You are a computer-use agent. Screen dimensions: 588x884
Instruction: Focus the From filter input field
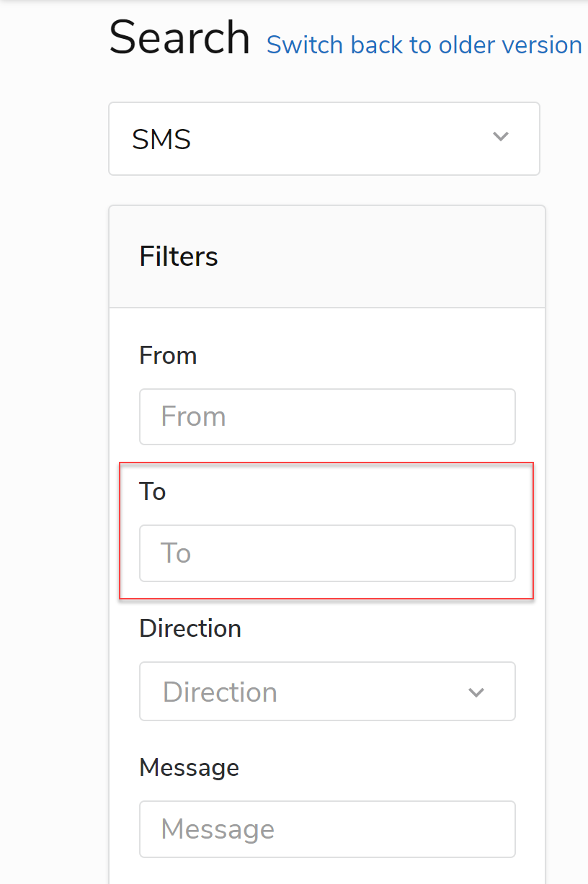point(327,417)
